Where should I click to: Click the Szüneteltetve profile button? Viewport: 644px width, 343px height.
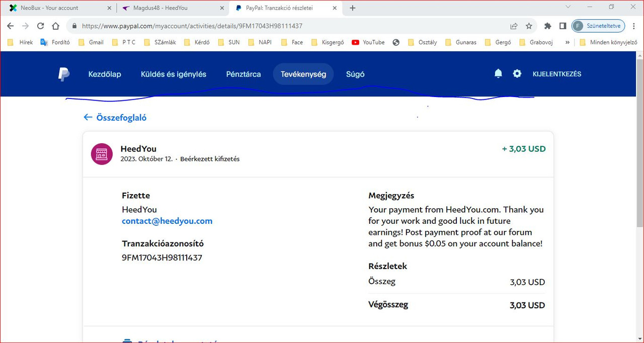pos(598,26)
